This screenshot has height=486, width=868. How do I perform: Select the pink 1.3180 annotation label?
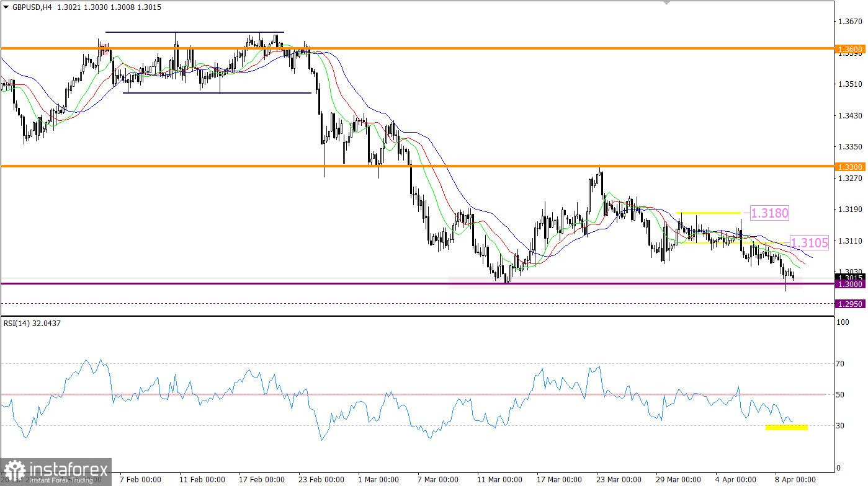pyautogui.click(x=770, y=213)
